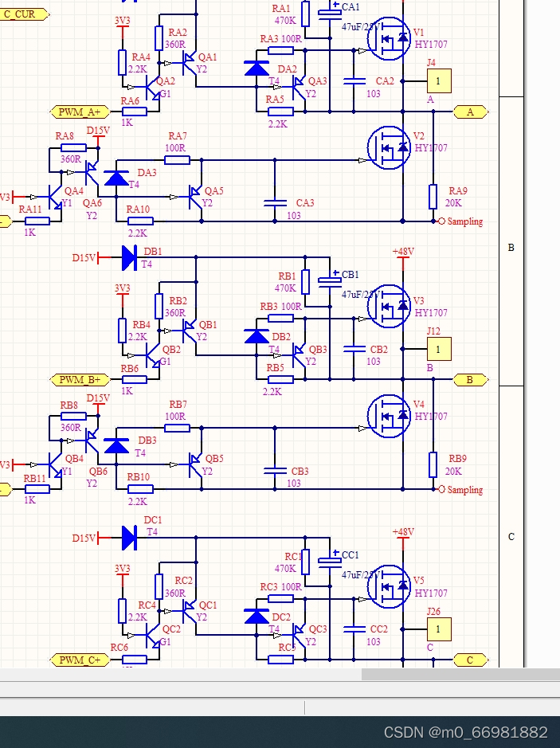
Task: Select diode DA3 symbol
Action: click(116, 178)
